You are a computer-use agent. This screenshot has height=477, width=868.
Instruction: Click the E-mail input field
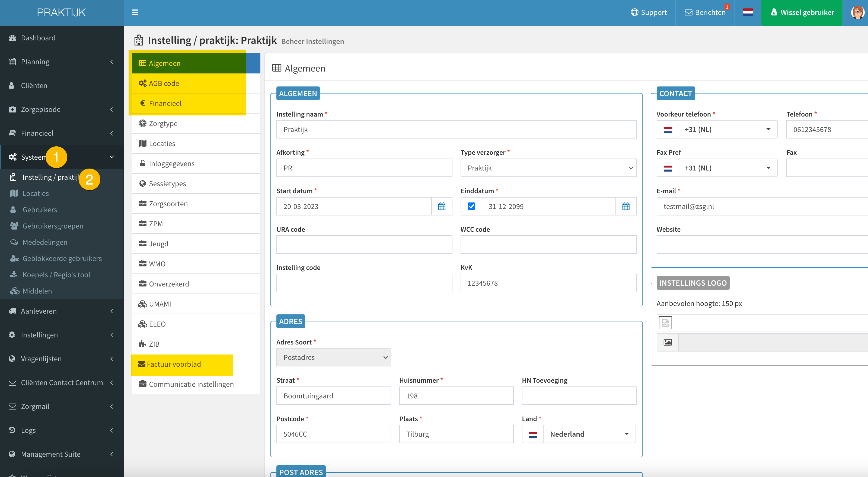pos(762,206)
